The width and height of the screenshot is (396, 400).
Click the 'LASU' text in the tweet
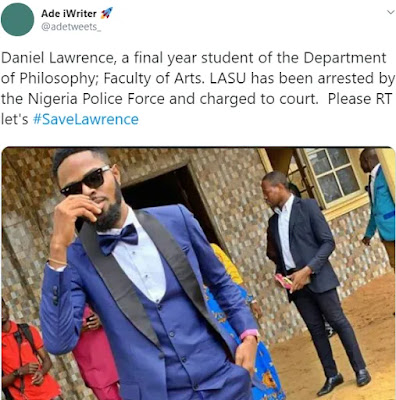click(228, 78)
